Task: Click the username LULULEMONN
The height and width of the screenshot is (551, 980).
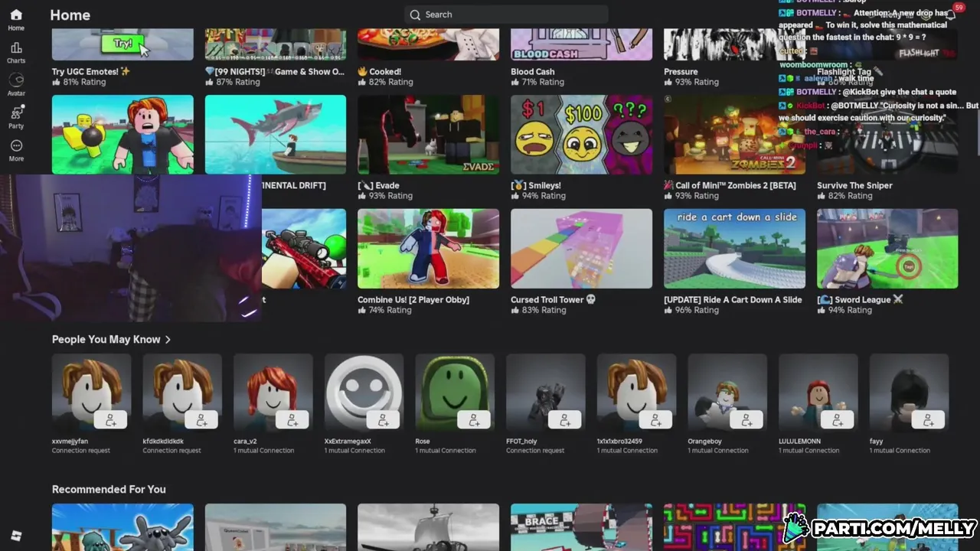Action: [x=799, y=442]
